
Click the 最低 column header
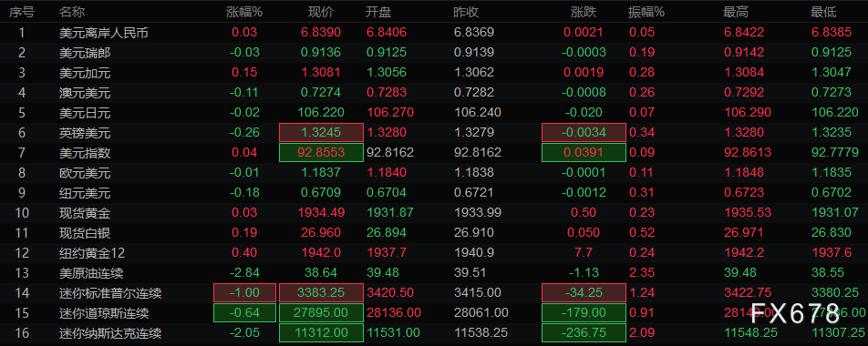(823, 12)
